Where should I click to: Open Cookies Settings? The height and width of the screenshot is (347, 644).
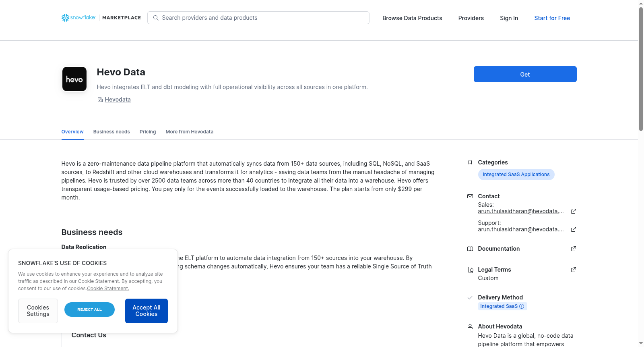(x=38, y=311)
